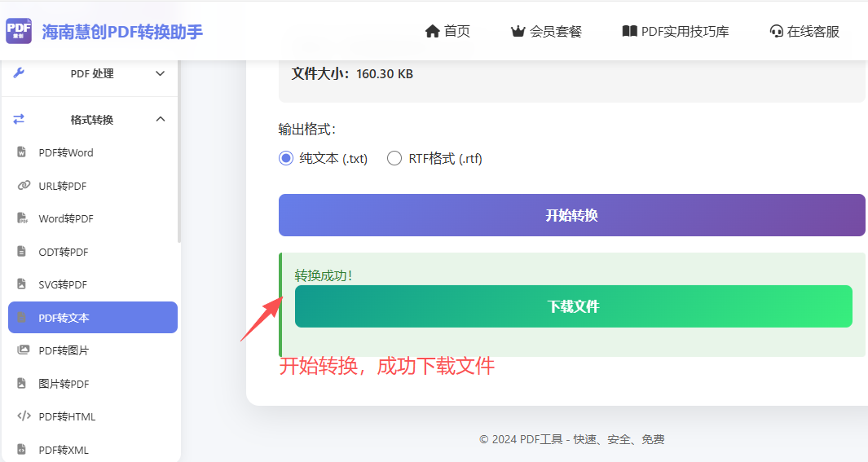Go to PDF转XML conversion
This screenshot has height=462, width=868.
pos(92,449)
